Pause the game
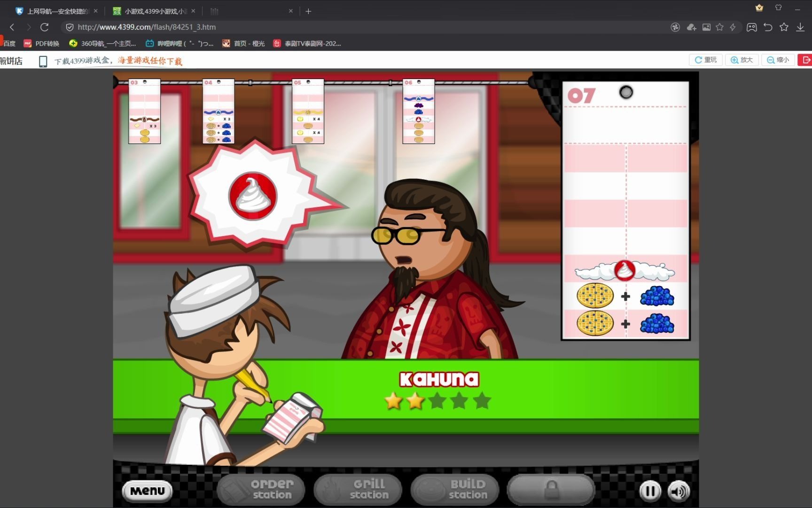 click(x=650, y=492)
